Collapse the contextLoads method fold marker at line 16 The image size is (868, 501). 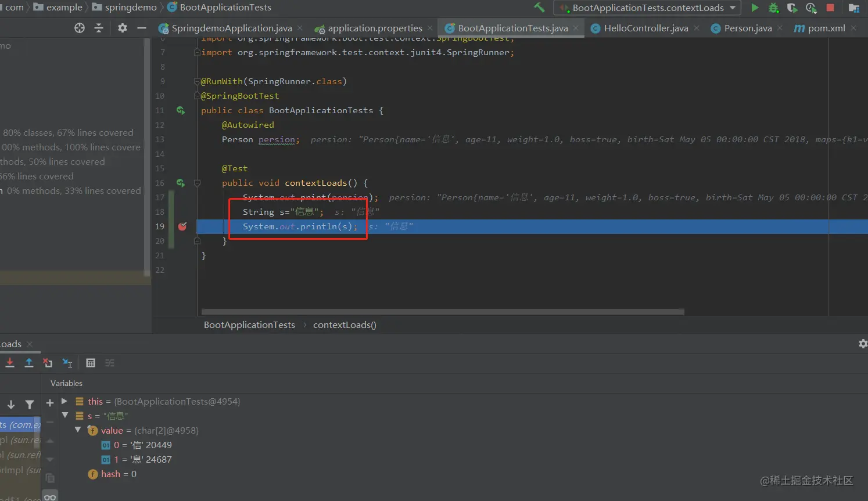tap(197, 183)
